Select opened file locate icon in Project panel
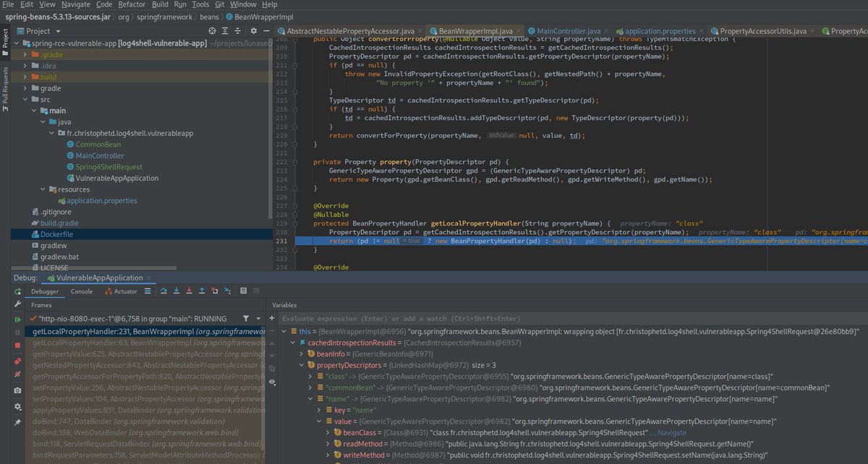 (212, 31)
